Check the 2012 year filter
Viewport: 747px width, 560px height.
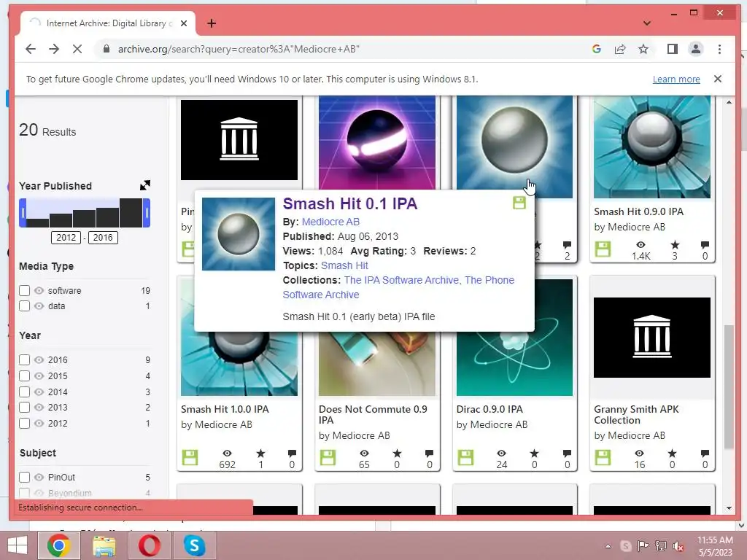(24, 424)
